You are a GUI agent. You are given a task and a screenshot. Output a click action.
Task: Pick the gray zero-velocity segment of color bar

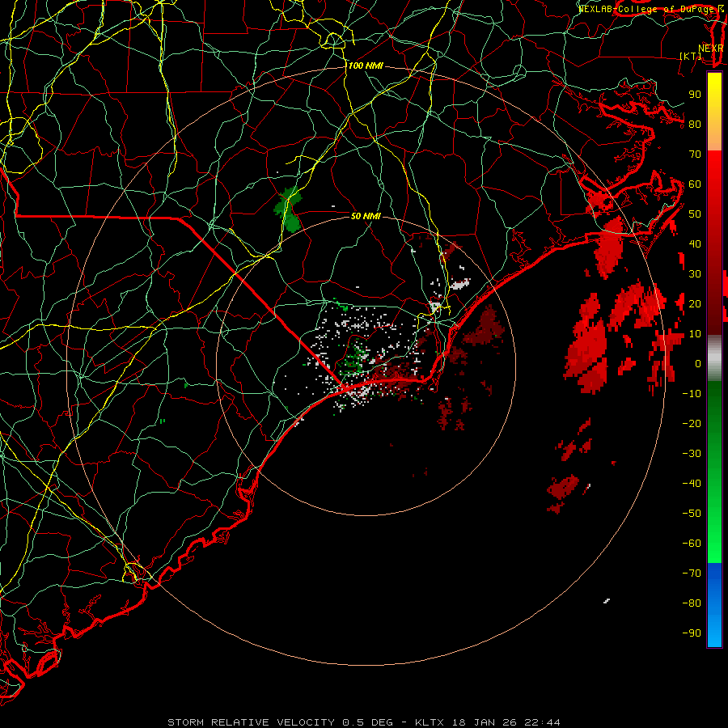[714, 358]
